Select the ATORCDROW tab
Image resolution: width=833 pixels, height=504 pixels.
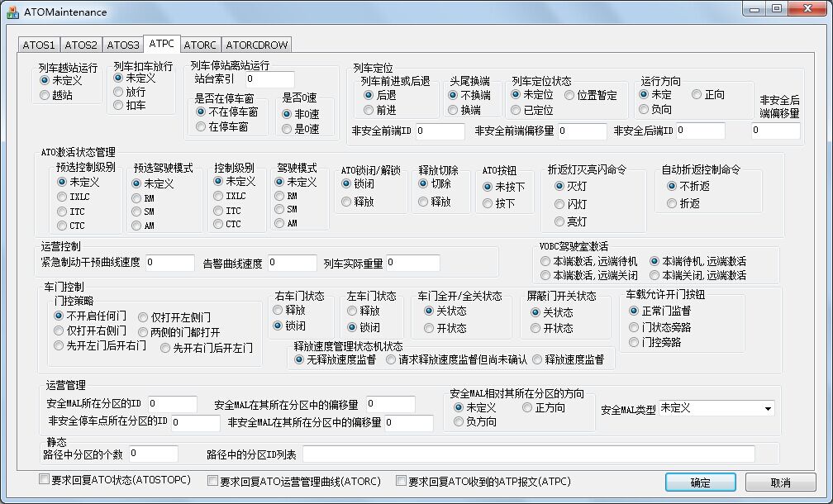(x=256, y=45)
